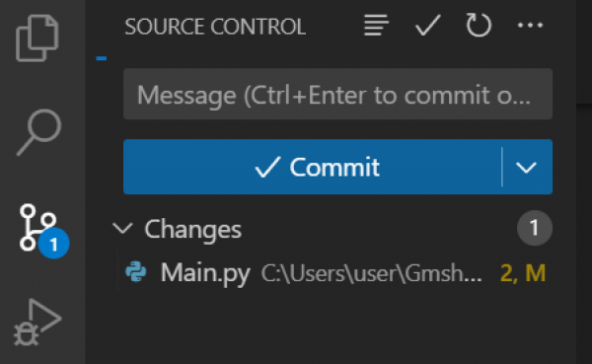
Task: Collapse the Changes section chevron
Action: tap(122, 228)
